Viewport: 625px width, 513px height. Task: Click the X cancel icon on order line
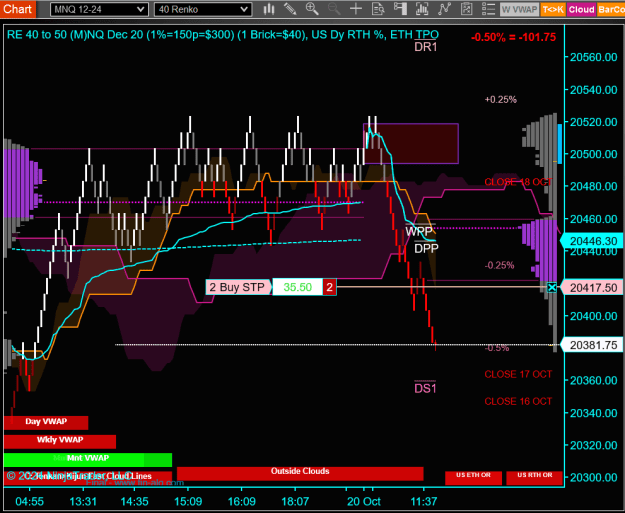coord(552,287)
